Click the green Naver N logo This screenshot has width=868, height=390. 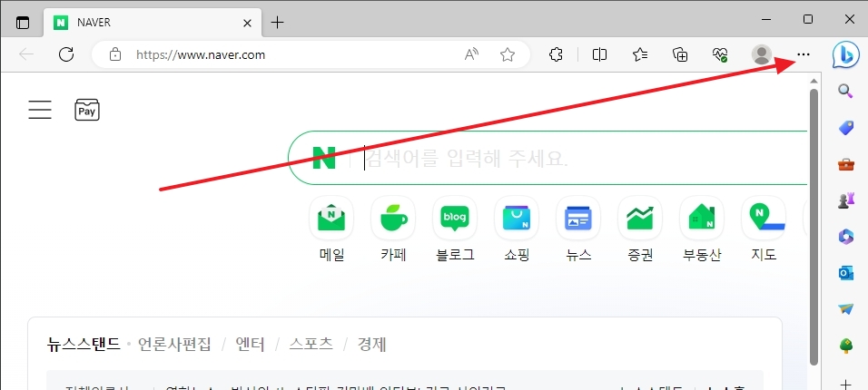pyautogui.click(x=324, y=158)
